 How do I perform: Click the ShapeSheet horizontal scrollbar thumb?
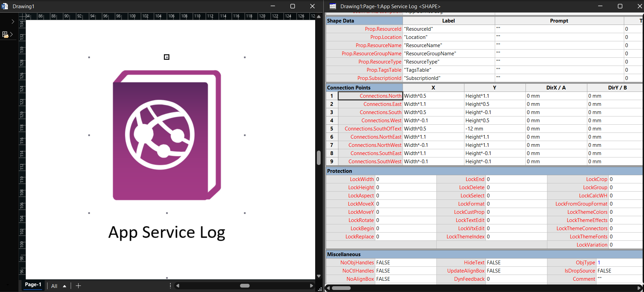click(341, 288)
